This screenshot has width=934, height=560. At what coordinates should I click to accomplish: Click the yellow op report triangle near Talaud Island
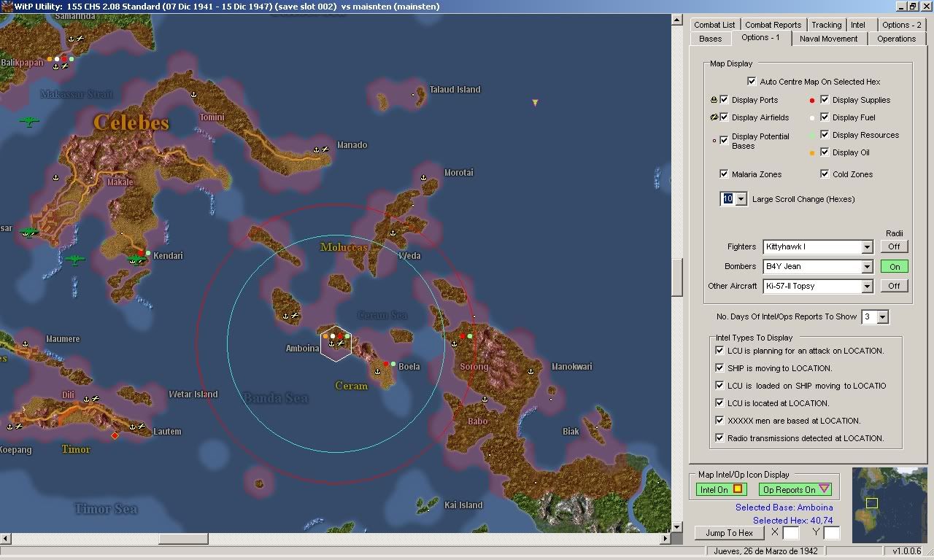(535, 103)
